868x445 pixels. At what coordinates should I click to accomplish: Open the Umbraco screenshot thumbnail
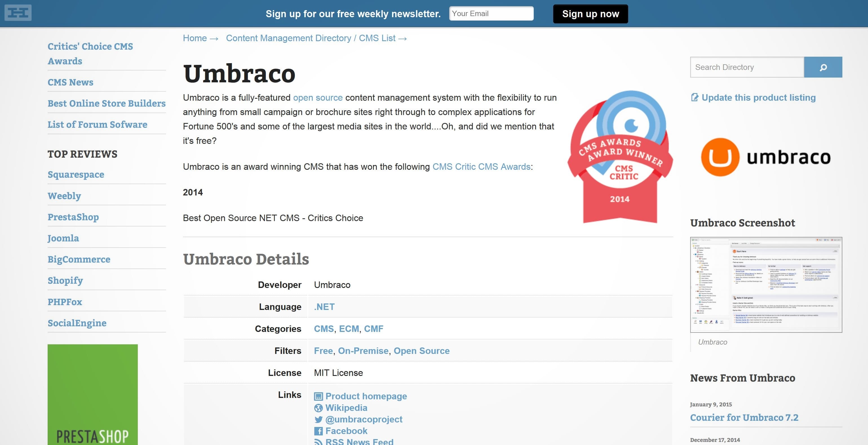766,285
